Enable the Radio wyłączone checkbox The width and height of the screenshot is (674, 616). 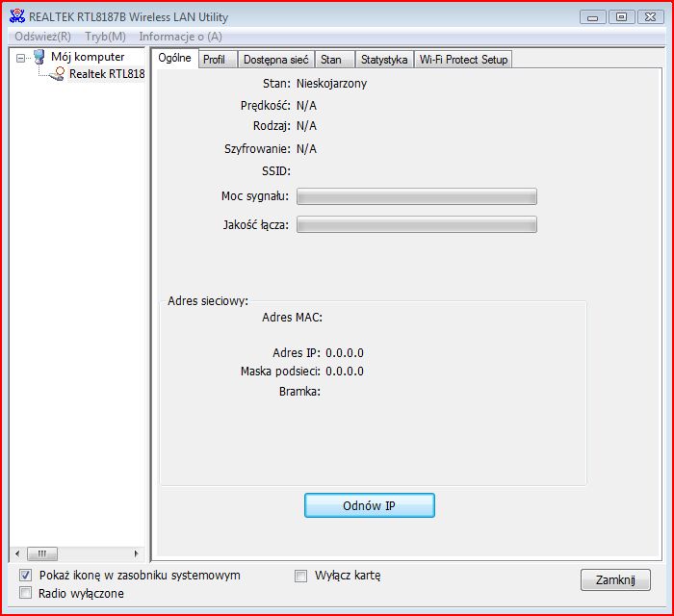(x=26, y=593)
